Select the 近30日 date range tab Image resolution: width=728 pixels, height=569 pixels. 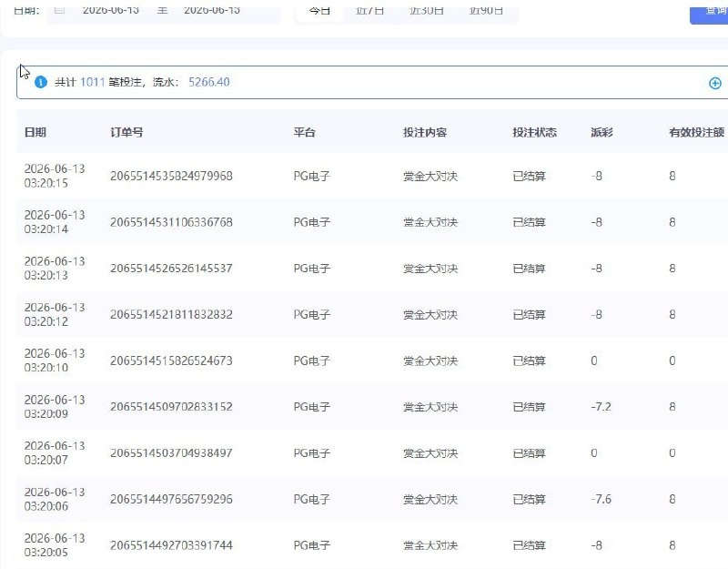[x=426, y=10]
